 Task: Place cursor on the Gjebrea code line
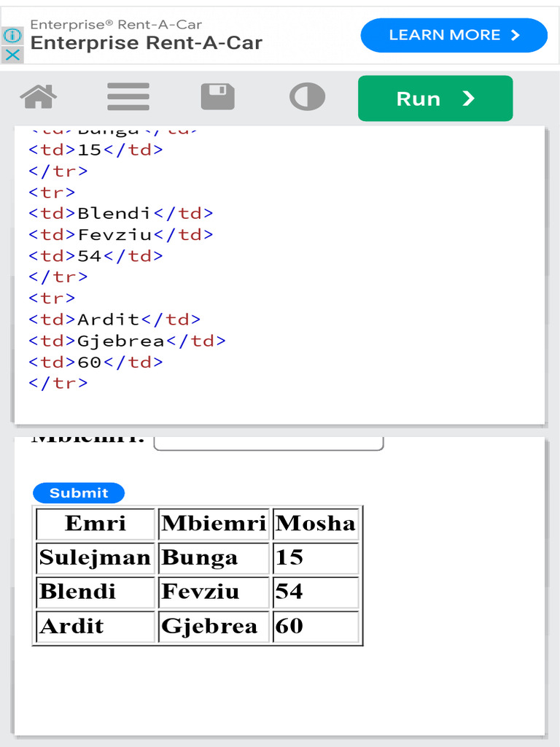pyautogui.click(x=127, y=341)
